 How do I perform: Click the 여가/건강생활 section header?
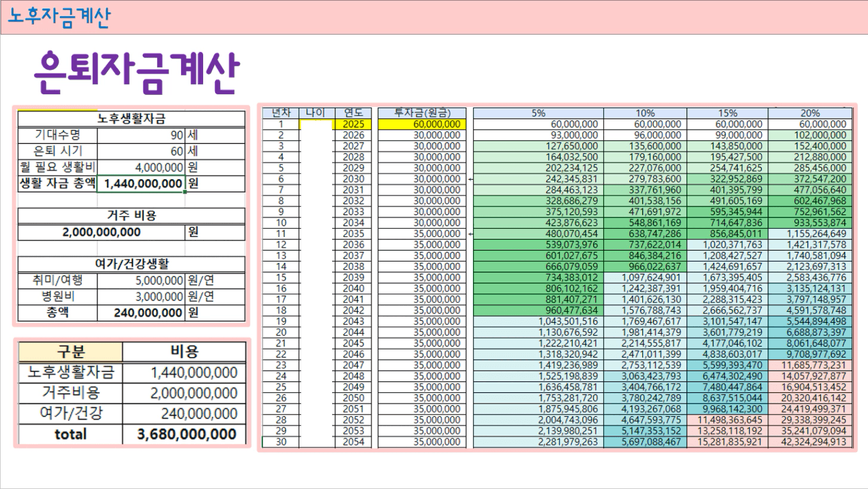click(131, 264)
